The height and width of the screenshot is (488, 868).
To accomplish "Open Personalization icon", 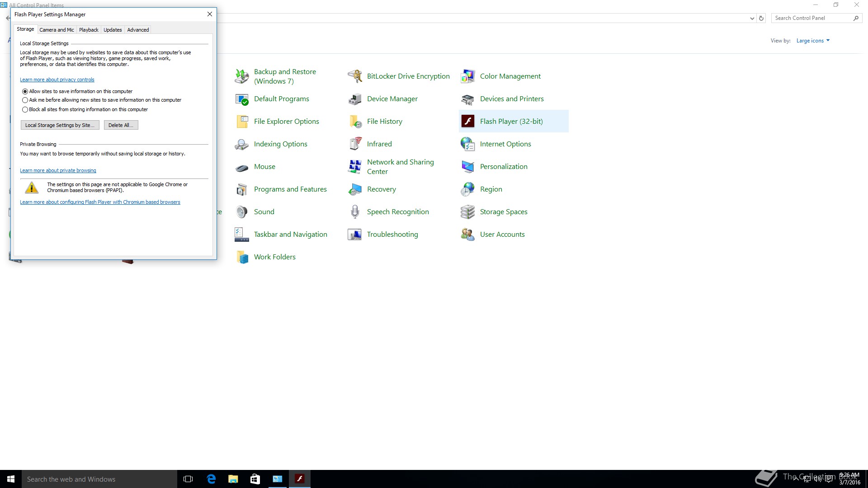I will click(x=468, y=167).
